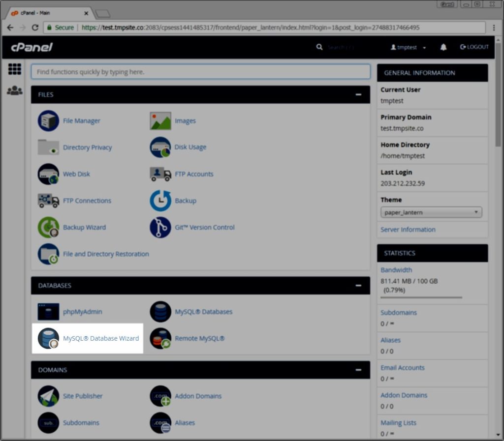Image resolution: width=504 pixels, height=441 pixels.
Task: Open the Server Information link
Action: point(408,230)
